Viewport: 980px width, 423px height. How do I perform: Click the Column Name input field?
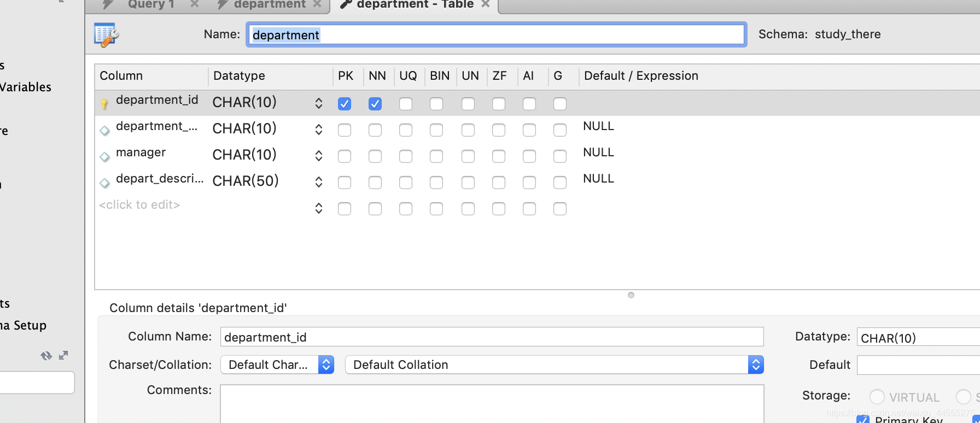tap(492, 337)
